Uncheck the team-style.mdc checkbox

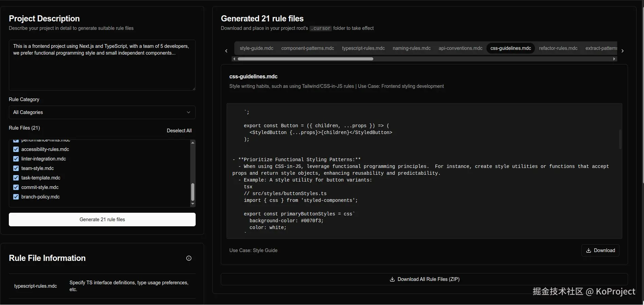[16, 168]
